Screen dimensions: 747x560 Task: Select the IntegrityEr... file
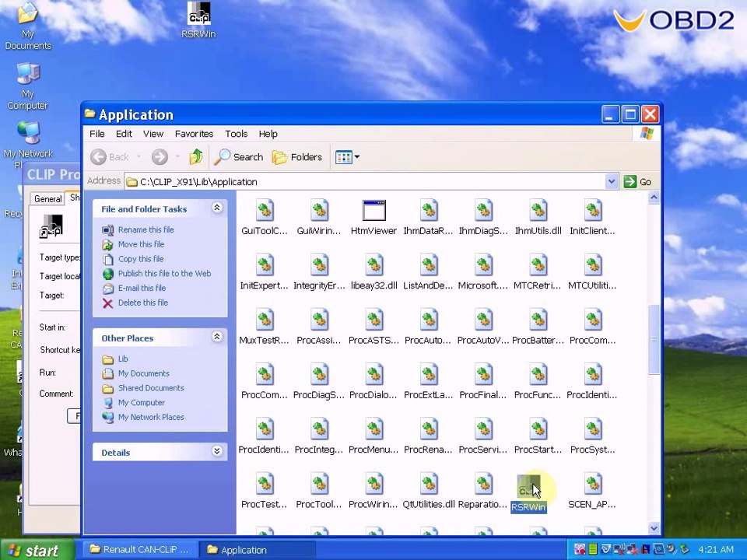click(x=319, y=272)
